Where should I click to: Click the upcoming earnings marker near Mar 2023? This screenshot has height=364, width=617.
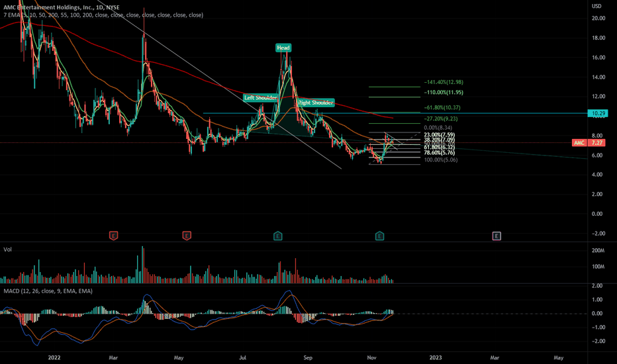point(497,236)
